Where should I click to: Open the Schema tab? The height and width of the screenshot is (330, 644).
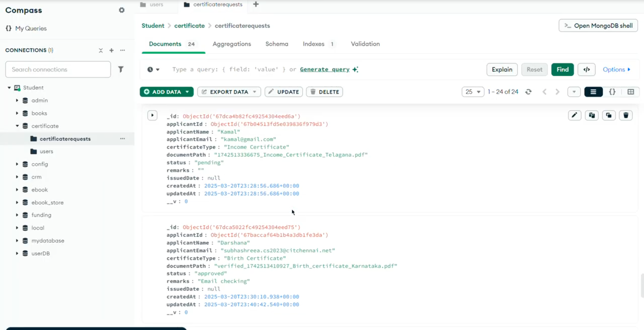pos(277,44)
